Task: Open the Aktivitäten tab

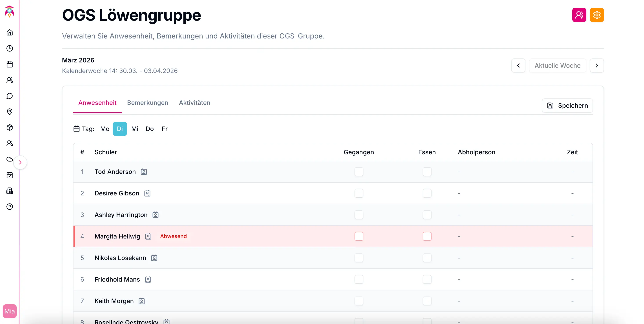Action: pyautogui.click(x=194, y=103)
